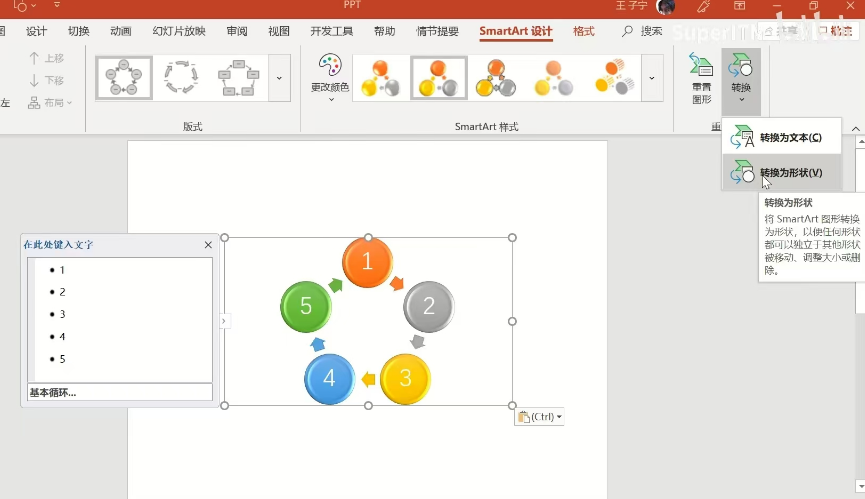Open the 动画 tab
This screenshot has height=499, width=865.
coord(120,31)
